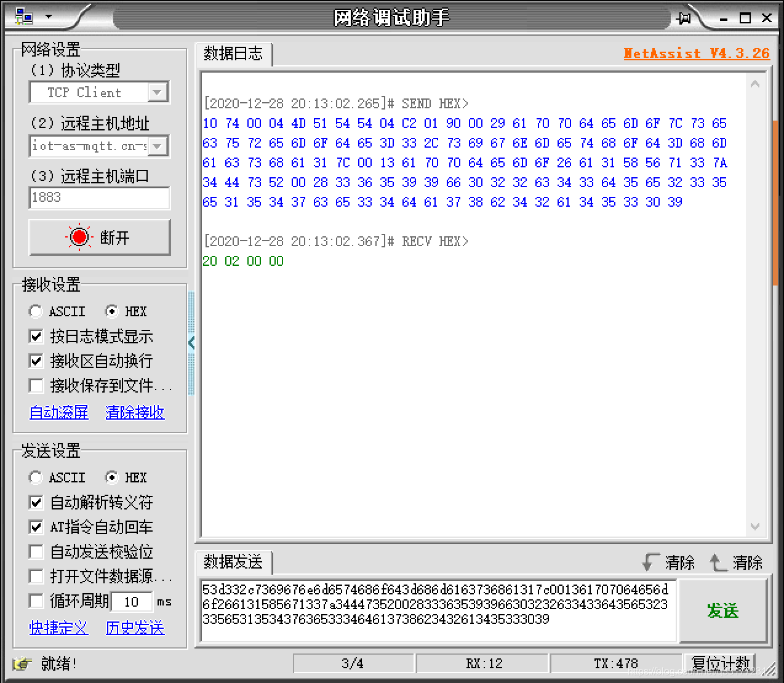The image size is (784, 683).
Task: Select ASCII in receive settings
Action: coord(57,311)
